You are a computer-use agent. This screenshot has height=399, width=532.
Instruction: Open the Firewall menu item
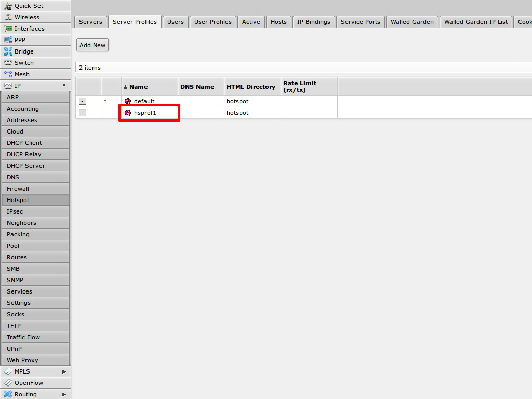(x=18, y=189)
